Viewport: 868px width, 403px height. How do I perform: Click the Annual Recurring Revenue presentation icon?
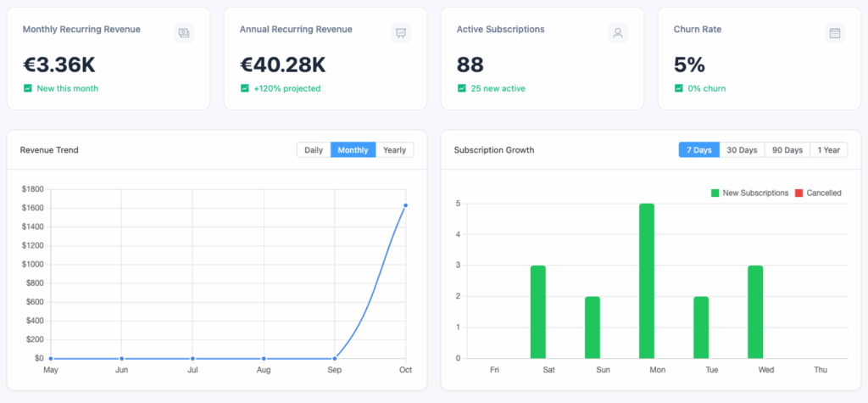tap(400, 33)
